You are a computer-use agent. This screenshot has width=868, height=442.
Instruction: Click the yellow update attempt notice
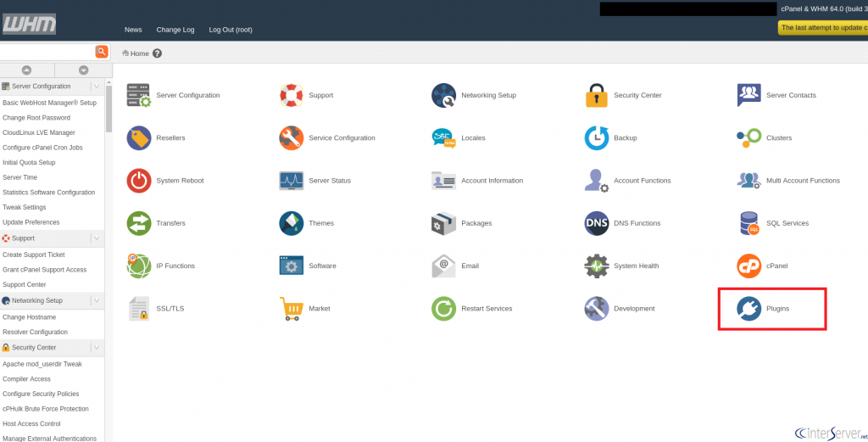[x=822, y=28]
